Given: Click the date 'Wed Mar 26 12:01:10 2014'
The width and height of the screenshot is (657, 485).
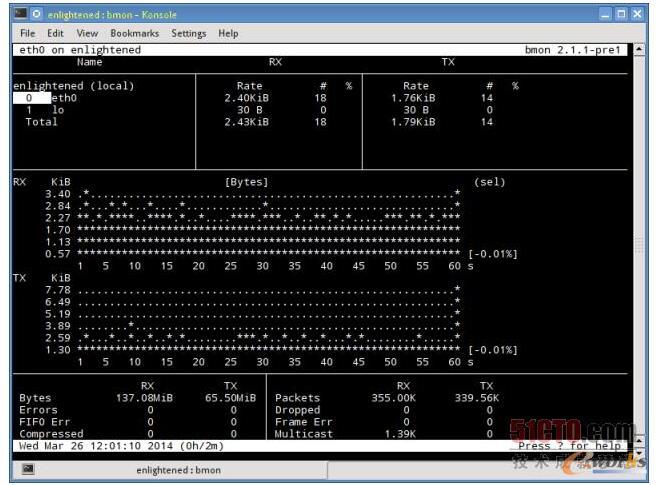Looking at the screenshot, I should 96,446.
